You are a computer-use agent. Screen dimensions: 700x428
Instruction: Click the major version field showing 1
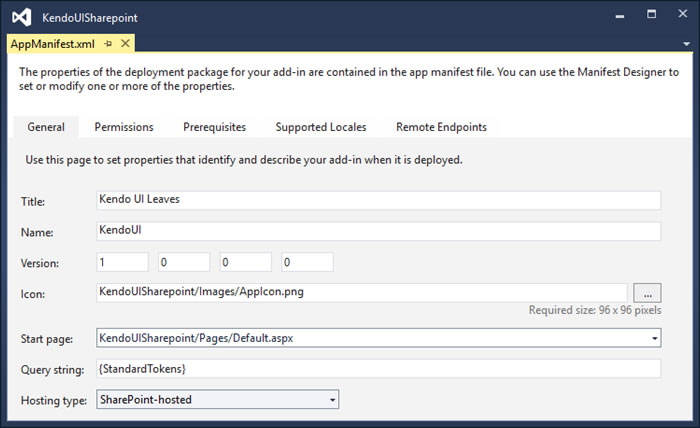click(x=122, y=262)
